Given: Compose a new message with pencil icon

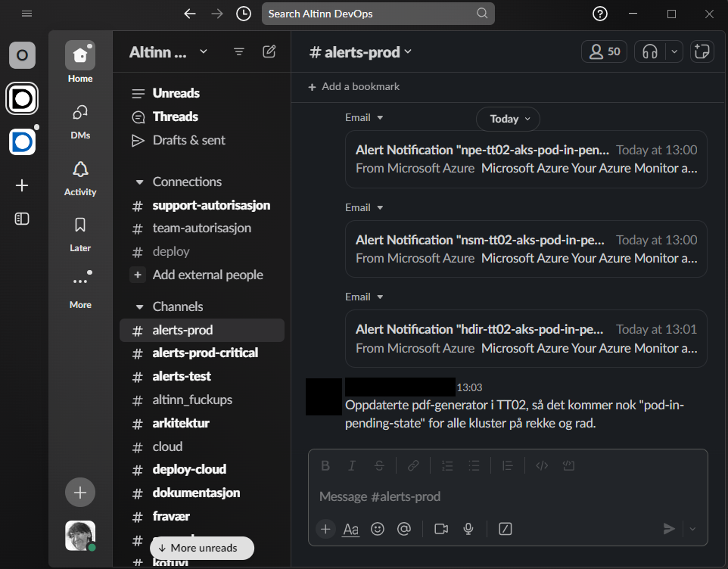Looking at the screenshot, I should coord(269,51).
